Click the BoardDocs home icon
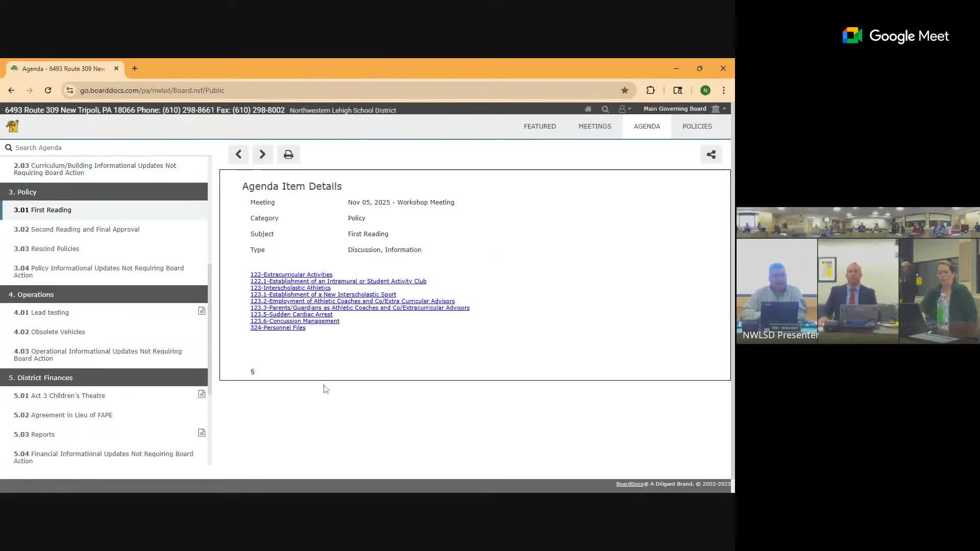980x551 pixels. click(588, 109)
